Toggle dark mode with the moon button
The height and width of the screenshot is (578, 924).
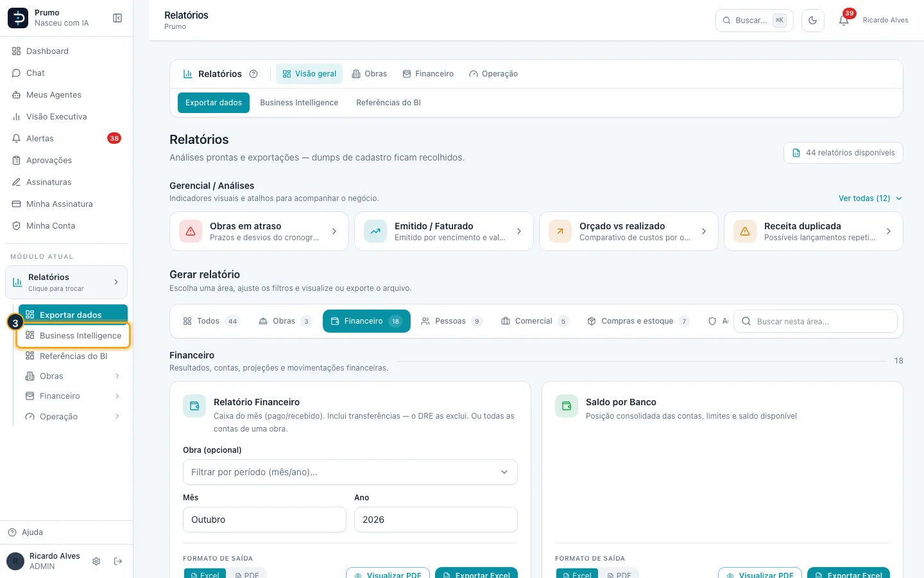click(813, 21)
